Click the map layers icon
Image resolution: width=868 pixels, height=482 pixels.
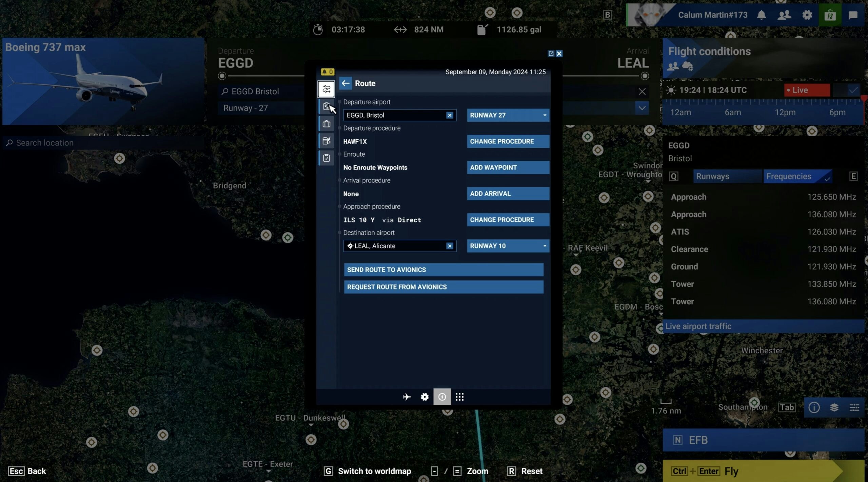tap(834, 407)
